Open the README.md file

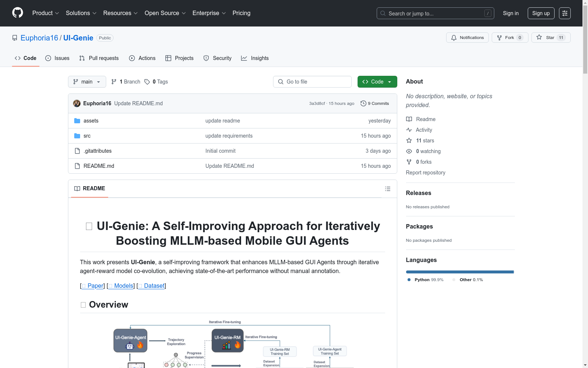click(x=99, y=166)
